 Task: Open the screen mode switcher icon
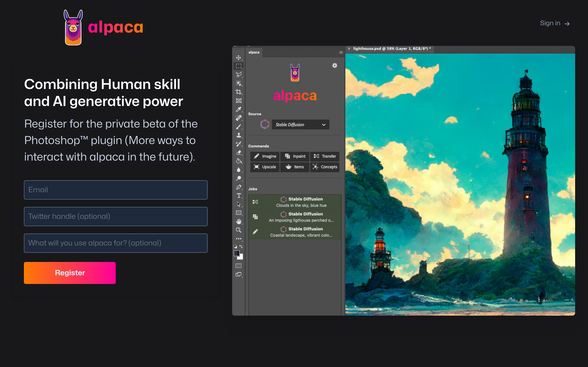click(239, 275)
